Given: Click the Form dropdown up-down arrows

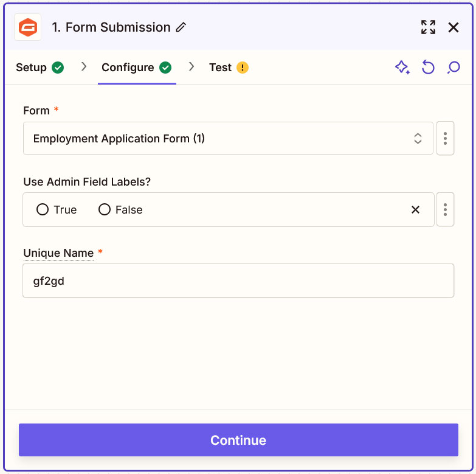Looking at the screenshot, I should (x=418, y=138).
